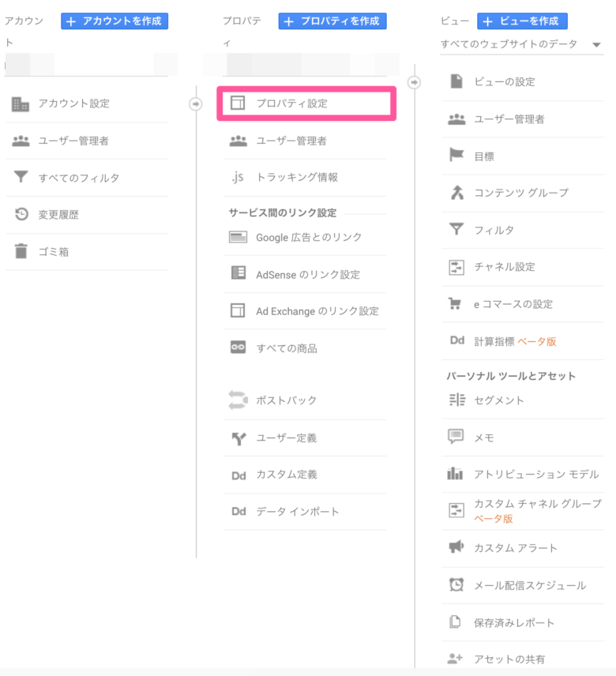Viewport: 616px width, 676px height.
Task: Click the history clock icon for 変更履歴
Action: click(x=21, y=214)
